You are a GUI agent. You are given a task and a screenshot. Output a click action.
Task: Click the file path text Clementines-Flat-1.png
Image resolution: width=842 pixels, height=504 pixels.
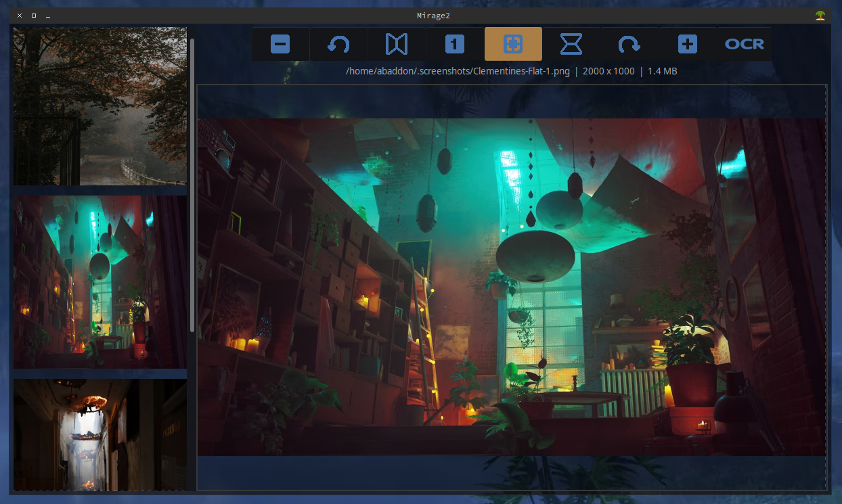tap(458, 71)
